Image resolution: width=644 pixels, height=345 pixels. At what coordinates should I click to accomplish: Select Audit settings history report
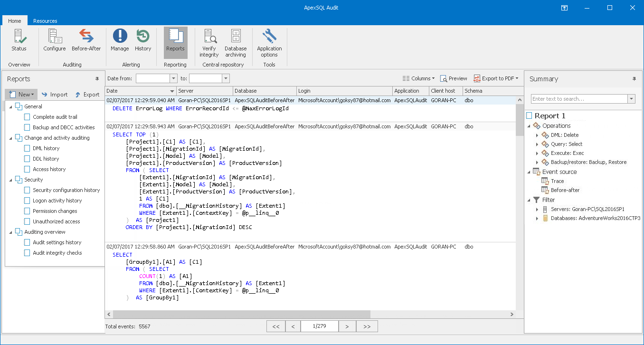click(x=57, y=242)
